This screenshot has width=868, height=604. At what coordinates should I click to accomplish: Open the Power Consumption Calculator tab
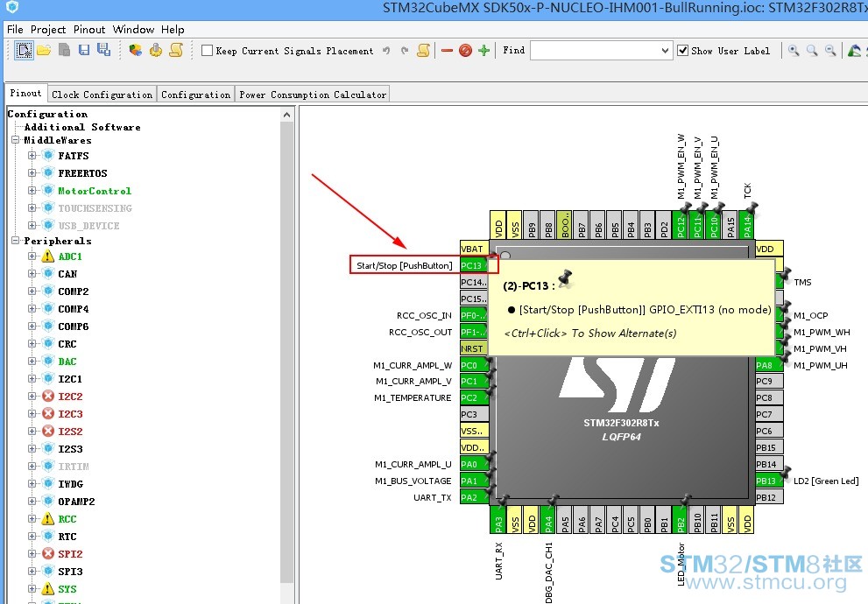tap(313, 95)
